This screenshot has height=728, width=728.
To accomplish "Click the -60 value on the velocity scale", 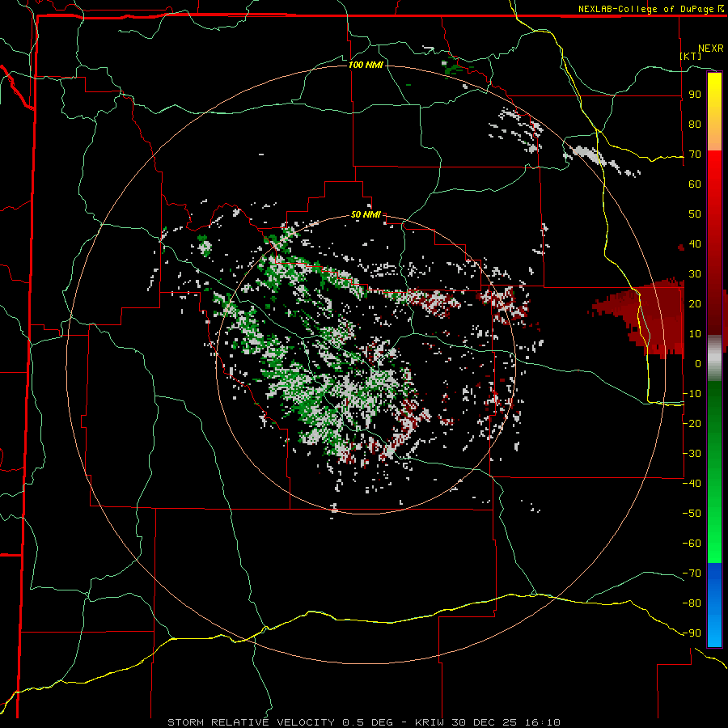I will tap(692, 544).
